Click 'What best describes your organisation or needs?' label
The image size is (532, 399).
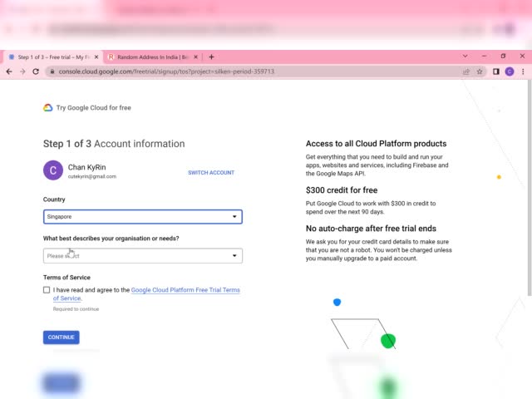point(111,239)
